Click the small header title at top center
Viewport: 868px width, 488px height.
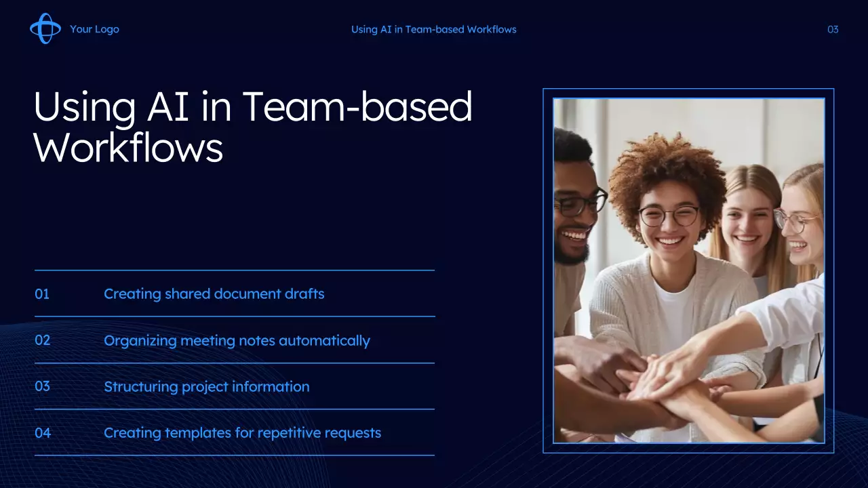[433, 29]
